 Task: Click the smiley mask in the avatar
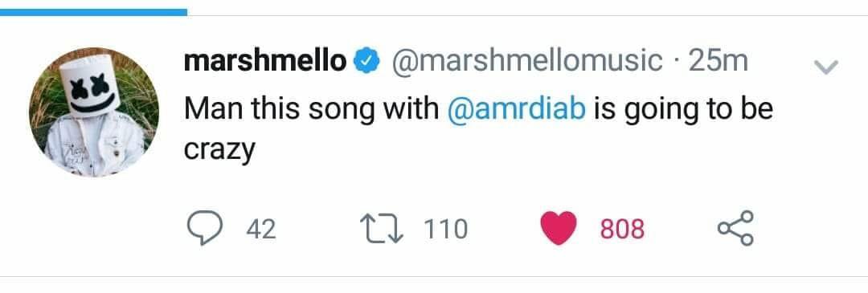pos(90,87)
